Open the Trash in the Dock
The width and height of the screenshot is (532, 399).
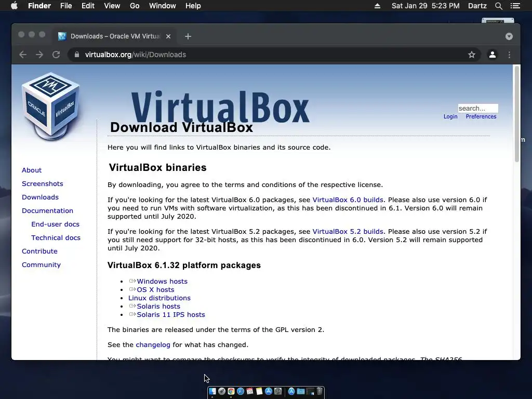pyautogui.click(x=320, y=391)
